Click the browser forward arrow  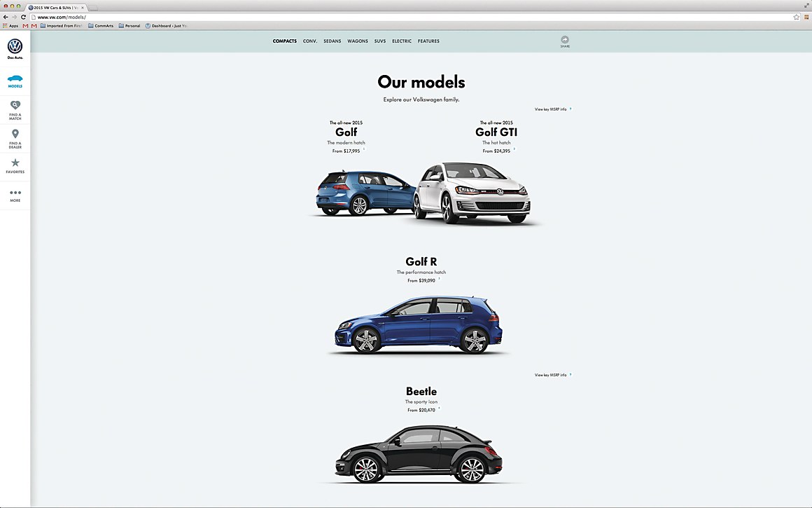click(x=15, y=17)
